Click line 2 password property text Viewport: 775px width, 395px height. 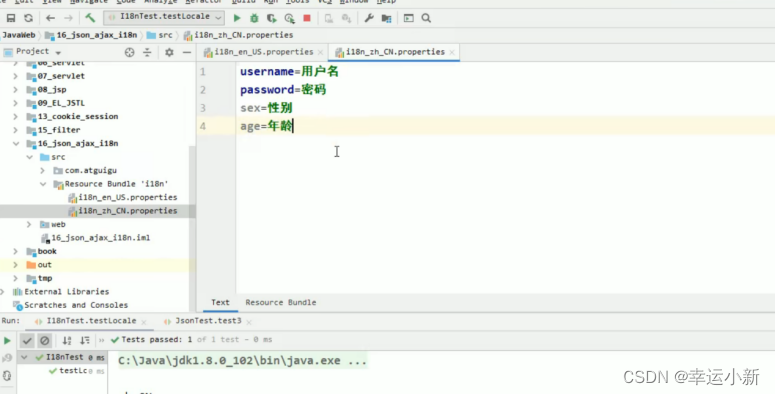click(283, 90)
